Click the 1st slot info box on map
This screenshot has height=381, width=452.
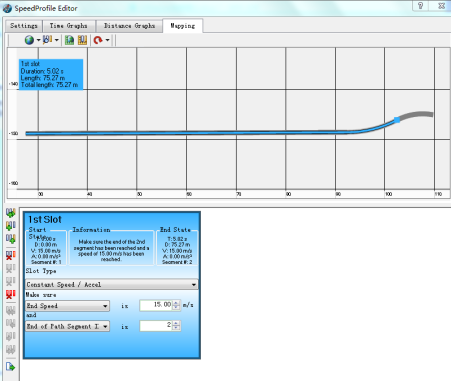pos(51,74)
